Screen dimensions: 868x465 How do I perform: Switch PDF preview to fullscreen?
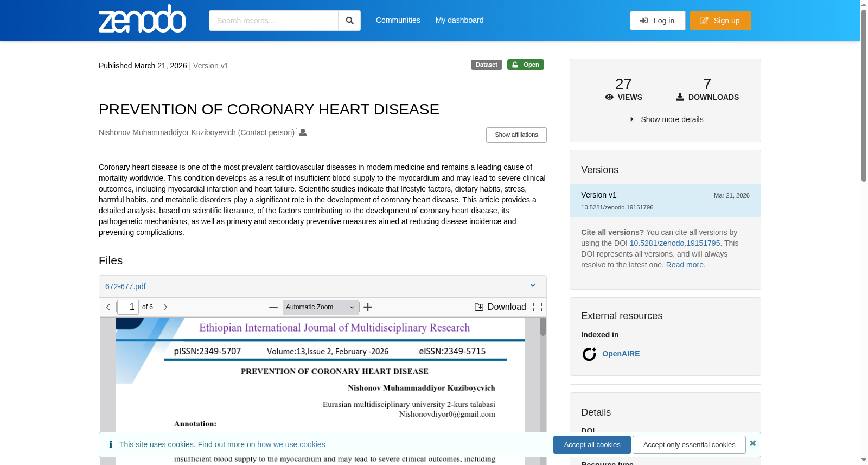538,307
